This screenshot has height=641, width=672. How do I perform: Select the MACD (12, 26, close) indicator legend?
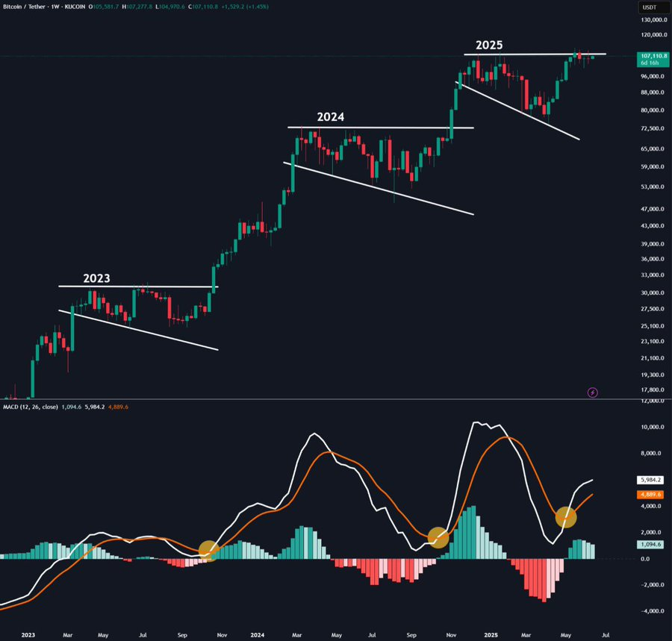click(x=30, y=407)
